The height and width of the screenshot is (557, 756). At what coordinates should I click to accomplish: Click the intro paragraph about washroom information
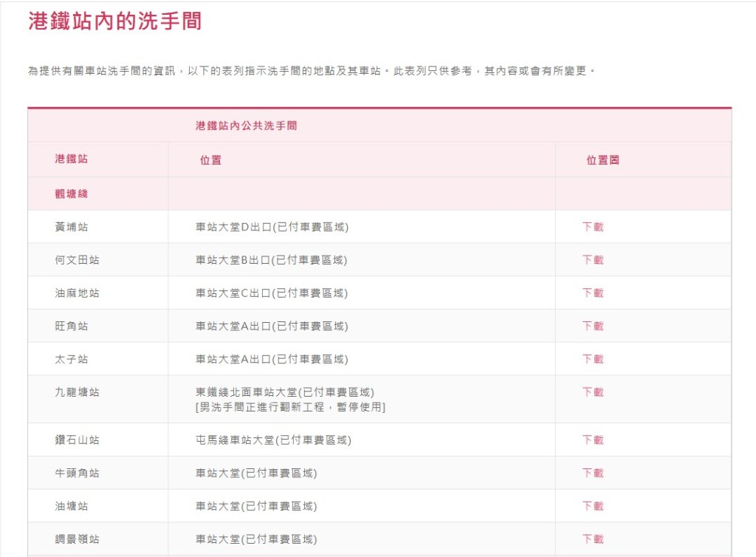click(312, 71)
